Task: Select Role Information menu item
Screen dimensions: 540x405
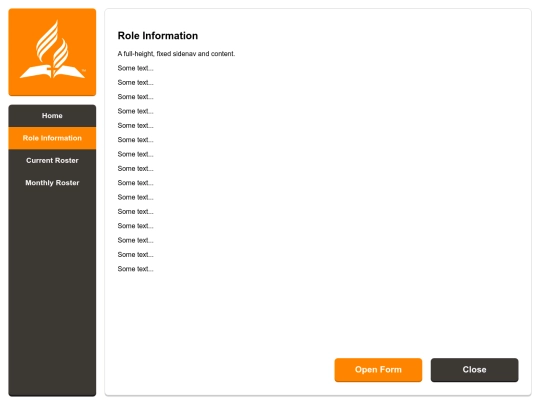Action: 52,138
